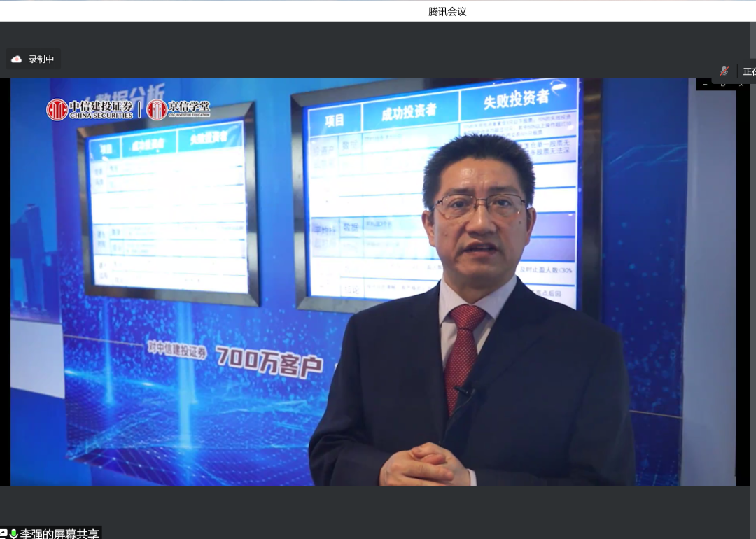The height and width of the screenshot is (539, 756).
Task: Click the 正在 speaking indicator label
Action: coord(748,71)
